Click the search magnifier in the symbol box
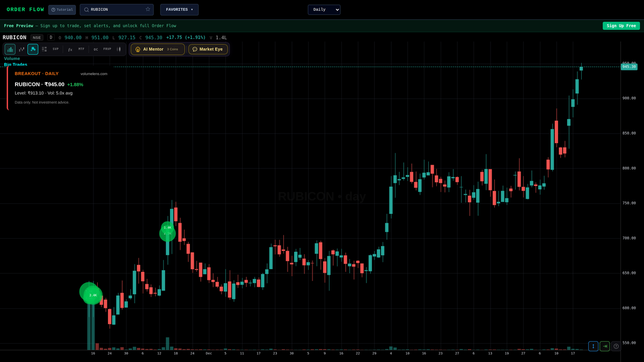Screen dimensions: 644x362 coord(86,9)
